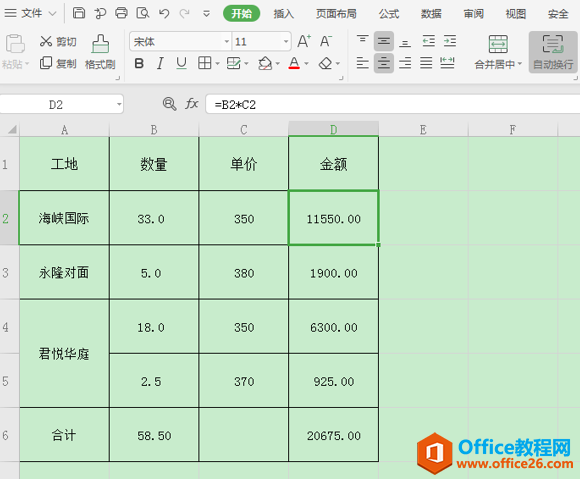Screen dimensions: 580x481
Task: Align text left in cell
Action: coord(362,63)
